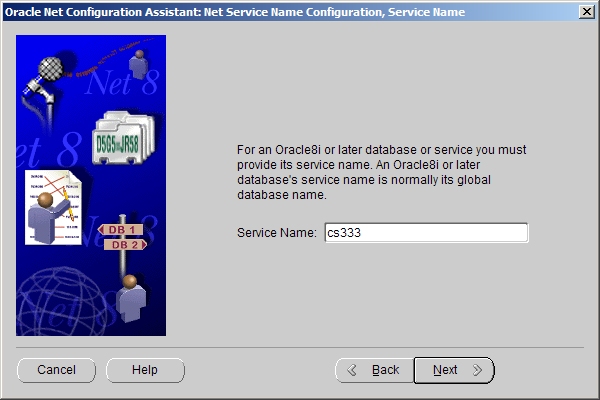Click the window title bar text
The image size is (600, 400).
[235, 12]
